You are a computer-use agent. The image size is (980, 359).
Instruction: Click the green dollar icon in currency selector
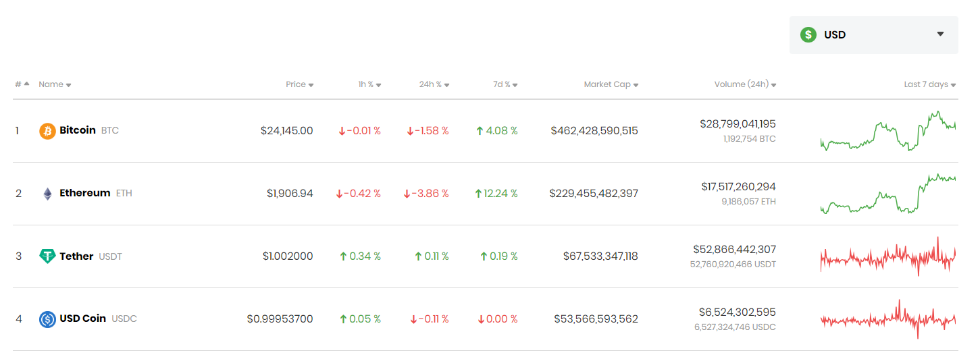[x=808, y=34]
